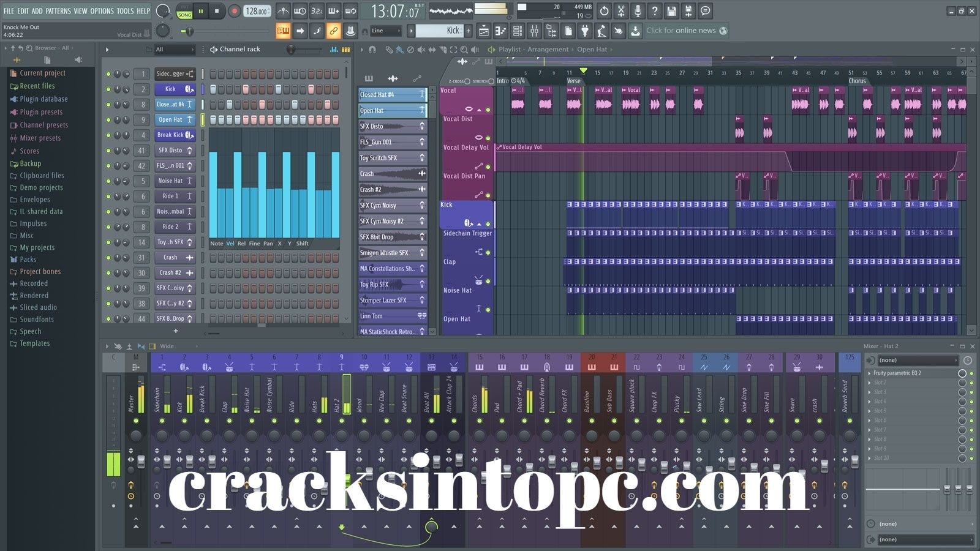Open the Line snap dropdown
This screenshot has height=551, width=980.
pyautogui.click(x=386, y=31)
